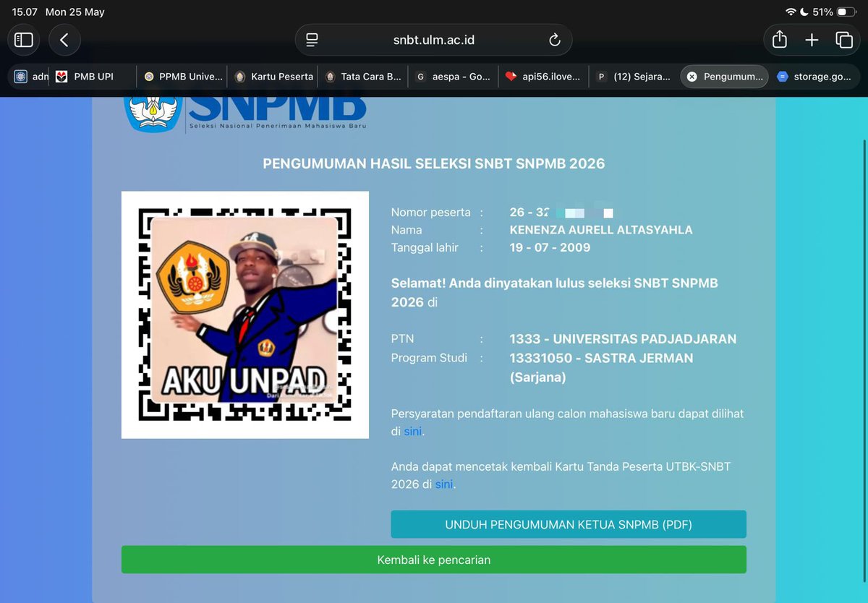The image size is (868, 603).
Task: Open the page menu icon in address bar
Action: [x=312, y=40]
